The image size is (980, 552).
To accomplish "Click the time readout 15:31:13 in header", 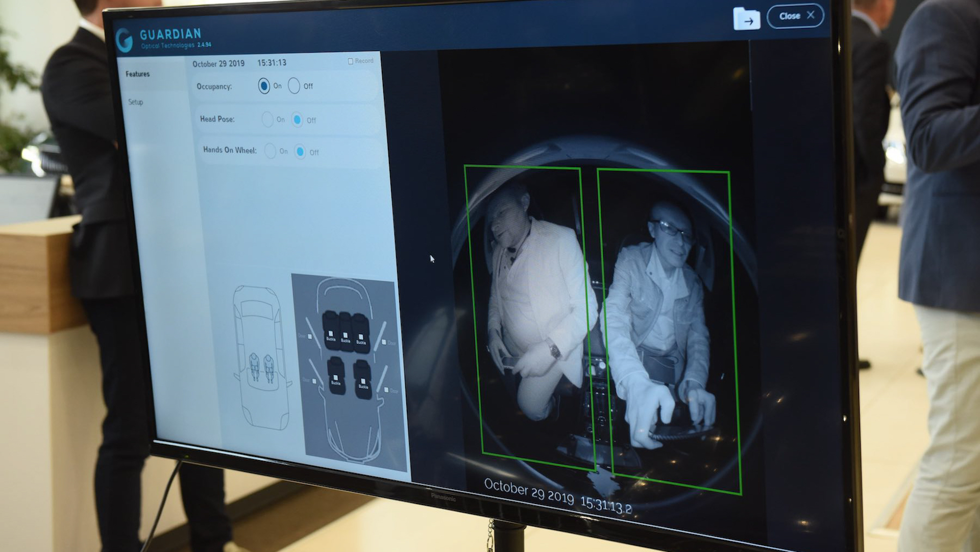I will click(x=272, y=63).
